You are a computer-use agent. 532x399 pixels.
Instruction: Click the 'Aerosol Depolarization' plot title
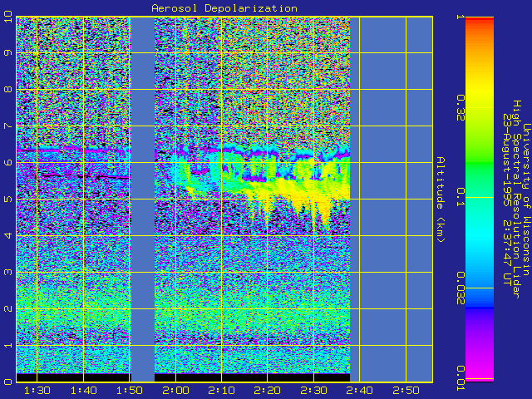click(x=224, y=8)
